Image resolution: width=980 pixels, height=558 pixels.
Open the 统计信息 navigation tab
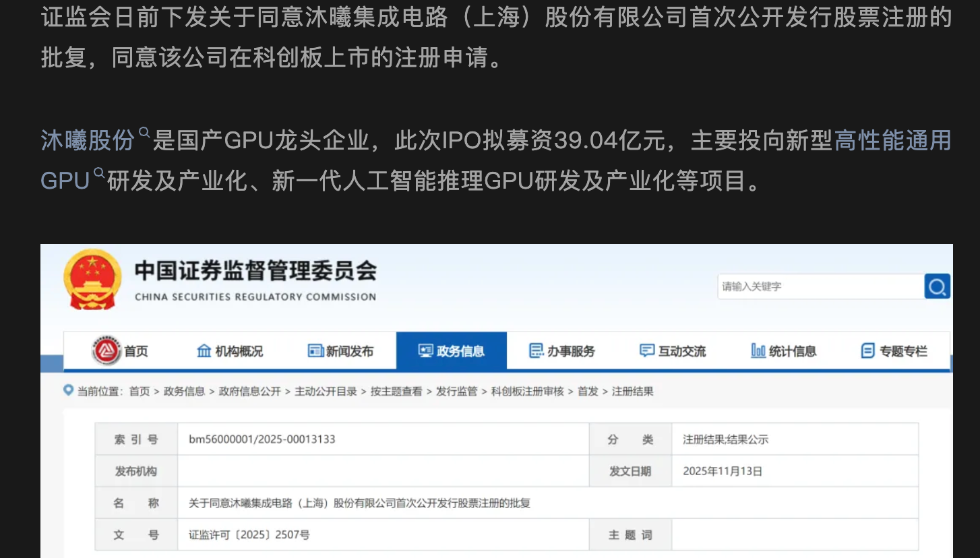[783, 351]
